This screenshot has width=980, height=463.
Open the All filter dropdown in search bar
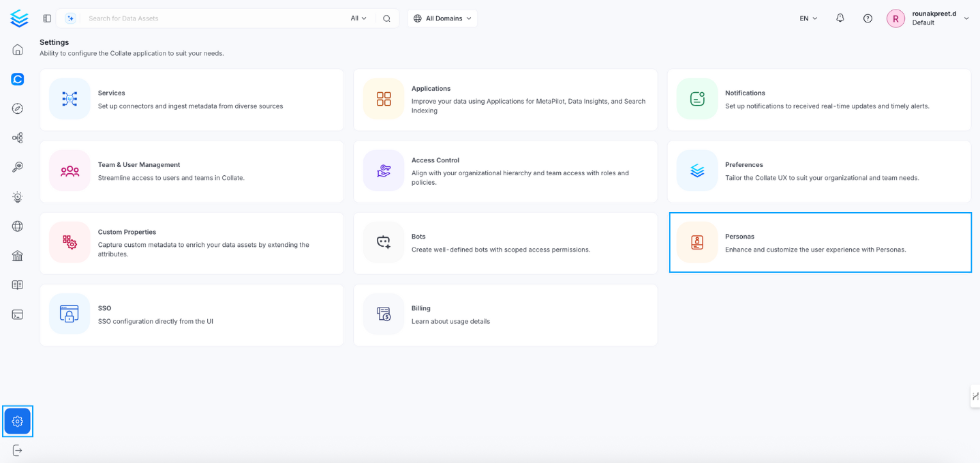[x=358, y=18]
